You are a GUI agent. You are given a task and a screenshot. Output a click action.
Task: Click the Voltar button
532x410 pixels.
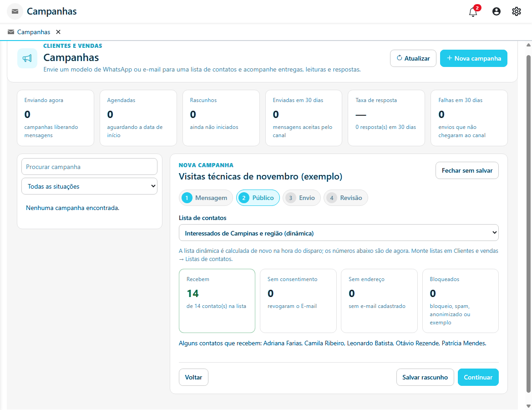193,377
